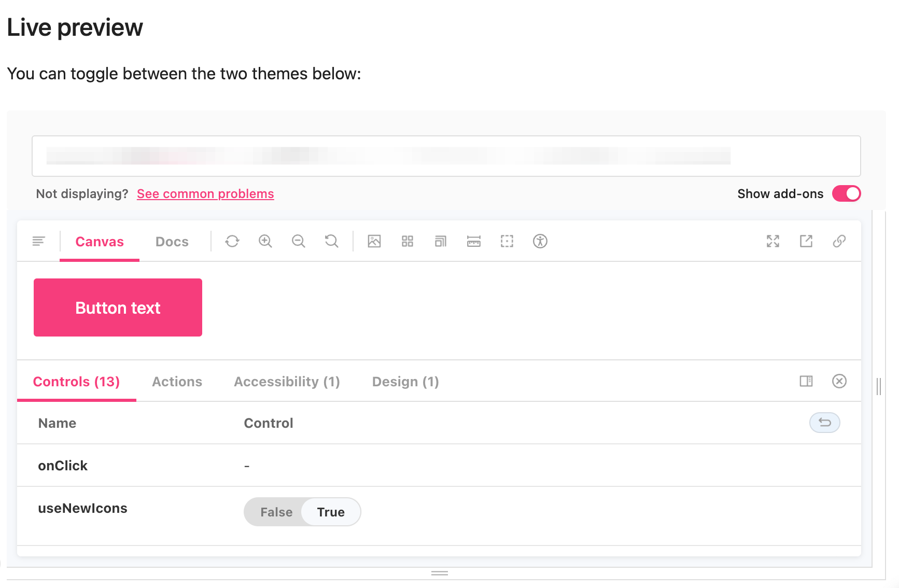The height and width of the screenshot is (588, 899).
Task: Click the Button text component
Action: [118, 307]
